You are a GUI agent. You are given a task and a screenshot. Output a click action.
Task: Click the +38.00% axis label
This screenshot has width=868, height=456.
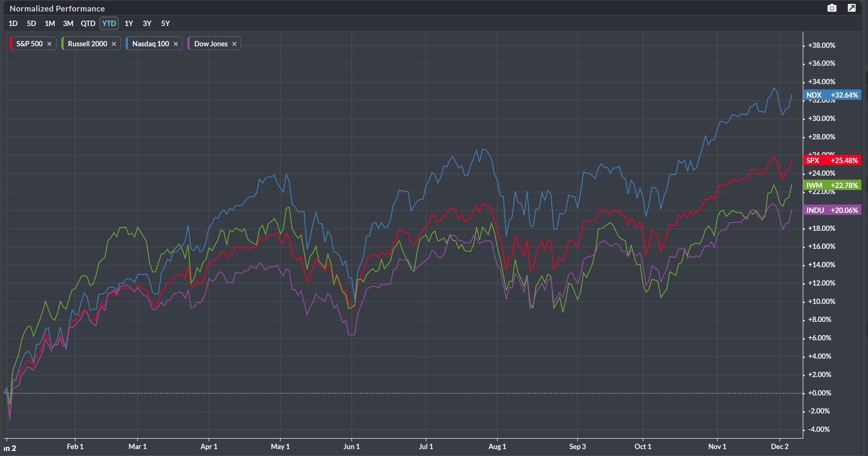tap(822, 45)
